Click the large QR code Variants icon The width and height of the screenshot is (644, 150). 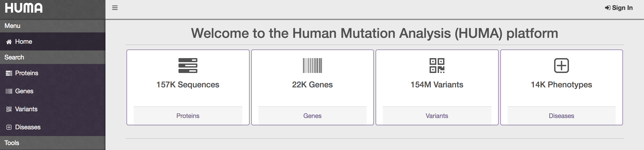click(437, 66)
